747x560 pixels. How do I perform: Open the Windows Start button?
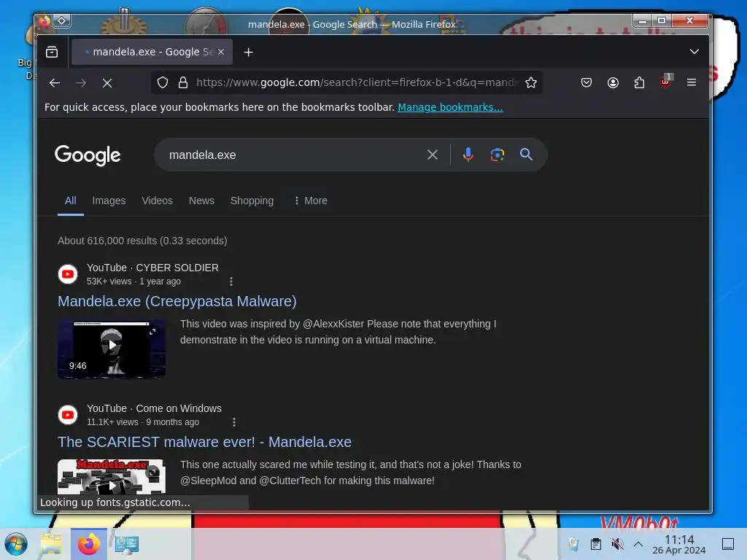[16, 544]
